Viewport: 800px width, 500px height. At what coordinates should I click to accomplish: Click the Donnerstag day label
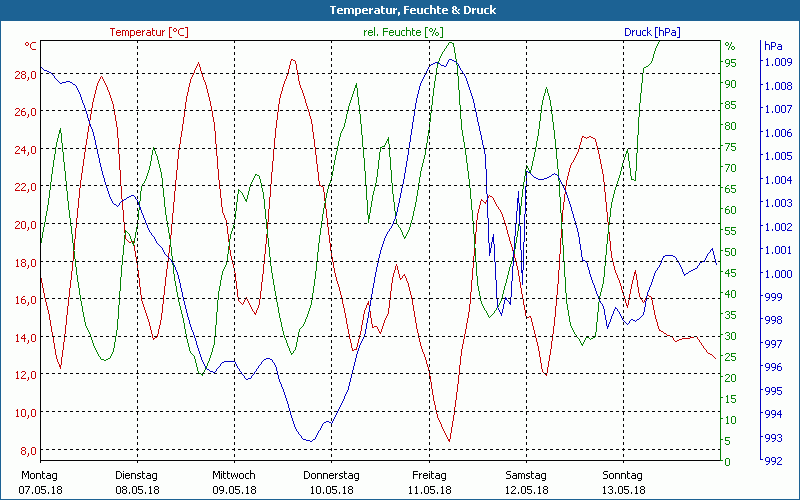click(331, 475)
